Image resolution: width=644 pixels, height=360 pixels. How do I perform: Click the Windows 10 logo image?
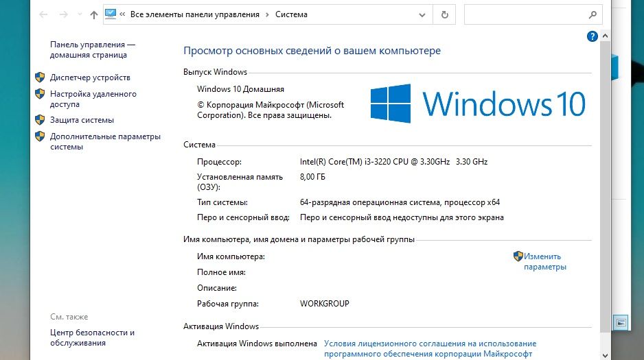(x=478, y=104)
